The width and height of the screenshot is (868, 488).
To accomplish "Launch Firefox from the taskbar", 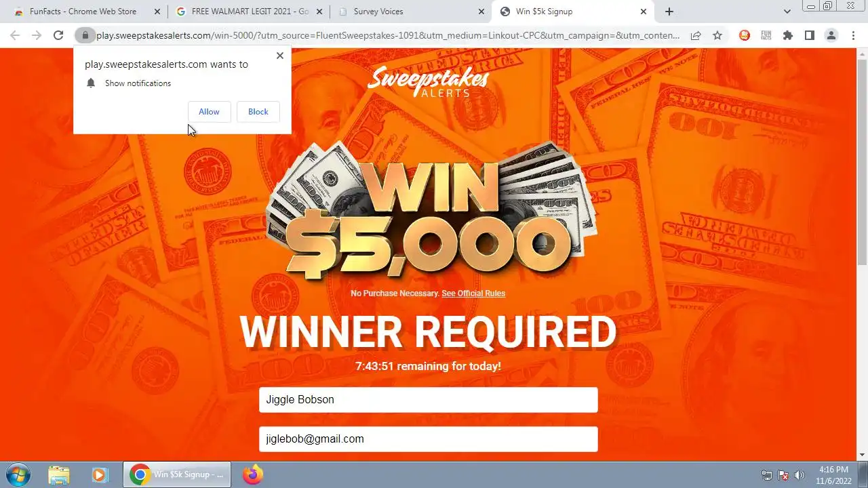I will [x=253, y=474].
